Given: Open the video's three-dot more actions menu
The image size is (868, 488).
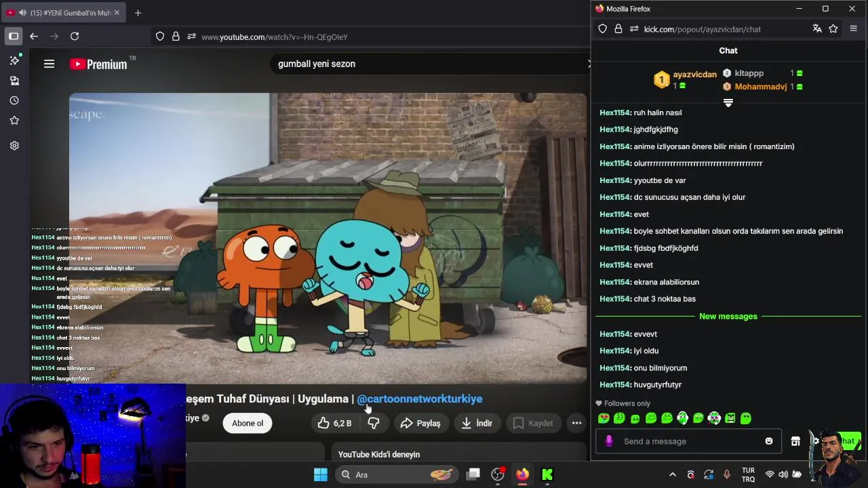Looking at the screenshot, I should pos(576,423).
